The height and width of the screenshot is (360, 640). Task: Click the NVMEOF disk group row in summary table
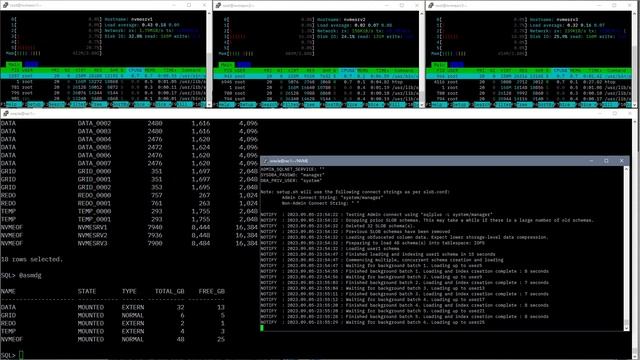coord(113,339)
